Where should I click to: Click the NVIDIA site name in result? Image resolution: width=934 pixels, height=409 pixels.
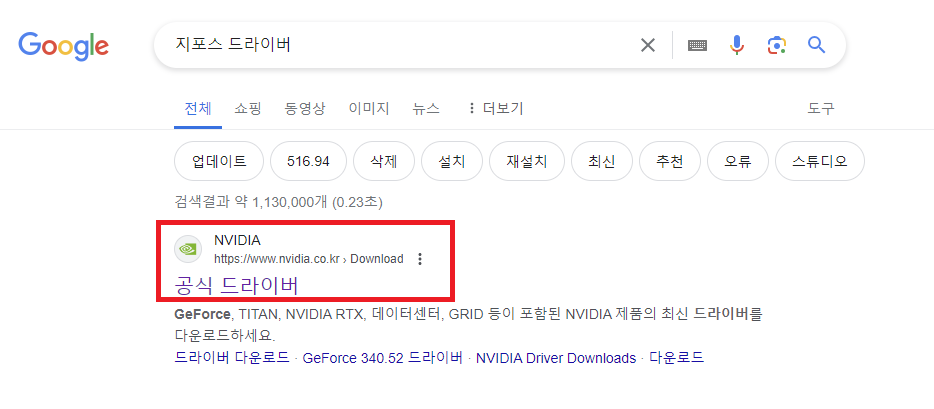(237, 241)
